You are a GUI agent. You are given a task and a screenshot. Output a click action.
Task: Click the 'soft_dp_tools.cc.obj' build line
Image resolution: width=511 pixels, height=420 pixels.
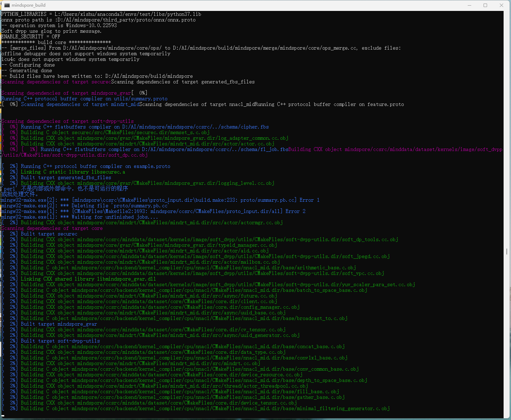[200, 239]
